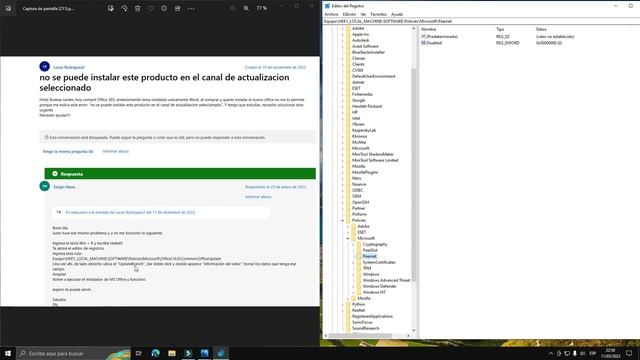640x360 pixels.
Task: Open Task View from the taskbar
Action: [x=138, y=353]
